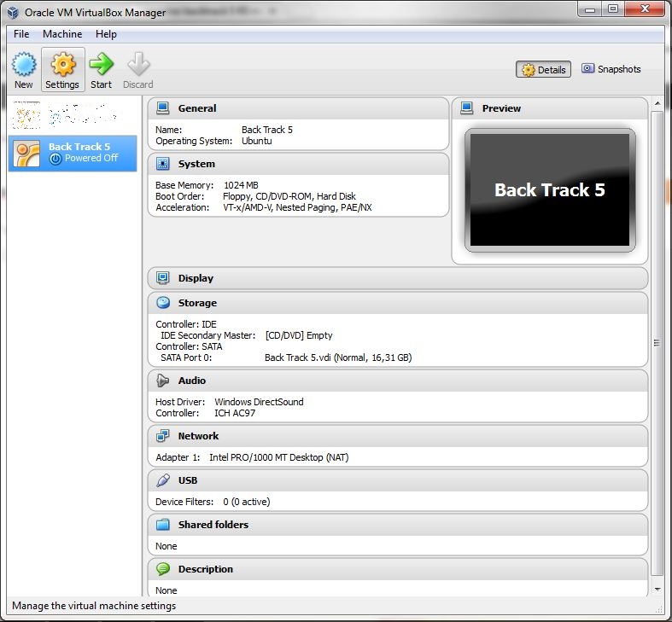Click the details scrollbar down arrow
Screen dimensions: 672x622
coord(657,590)
